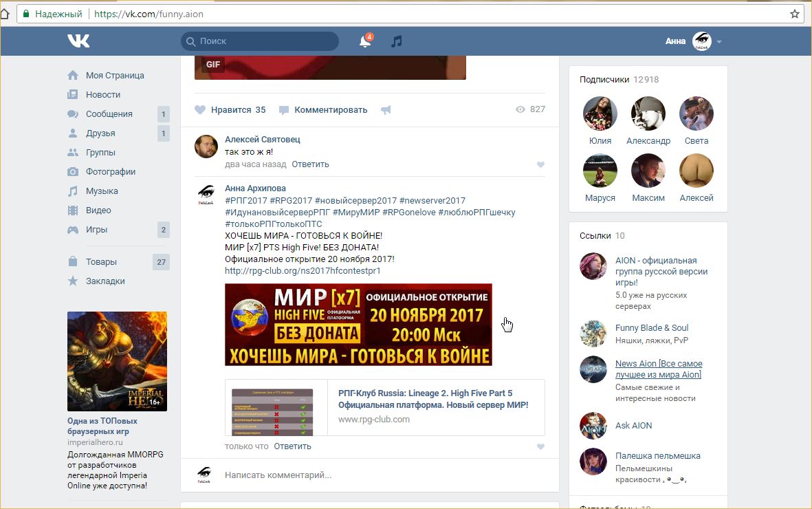Click the Видео film icon
The image size is (812, 509).
click(x=73, y=210)
